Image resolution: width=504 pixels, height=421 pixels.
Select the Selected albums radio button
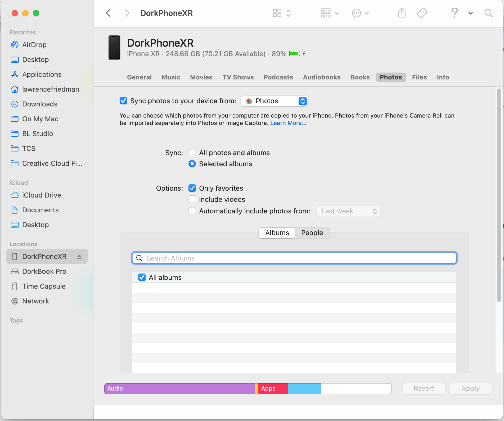click(192, 164)
